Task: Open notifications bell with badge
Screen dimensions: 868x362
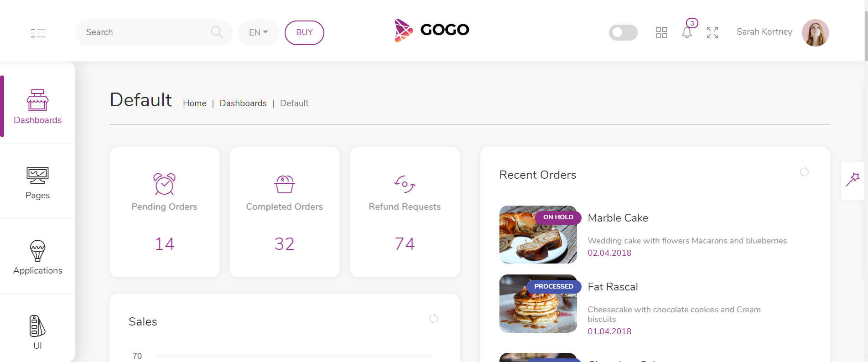Action: click(687, 31)
